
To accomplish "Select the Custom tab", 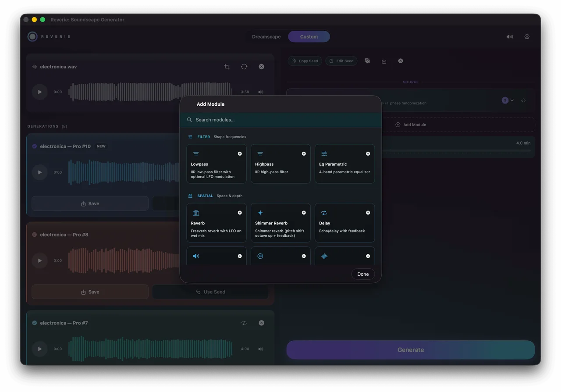I will pyautogui.click(x=309, y=37).
